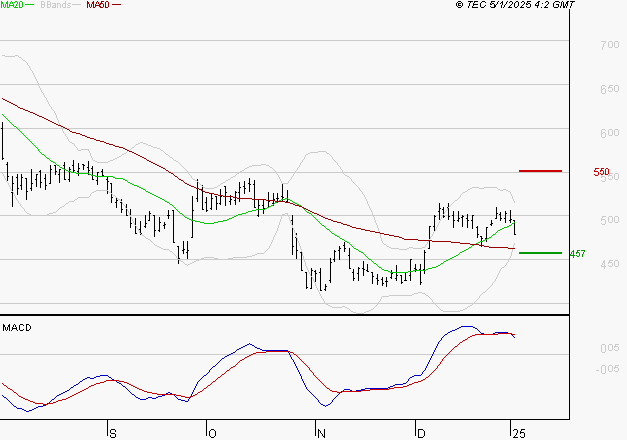Image resolution: width=627 pixels, height=440 pixels.
Task: Click the MACD panel title
Action: coord(17,327)
